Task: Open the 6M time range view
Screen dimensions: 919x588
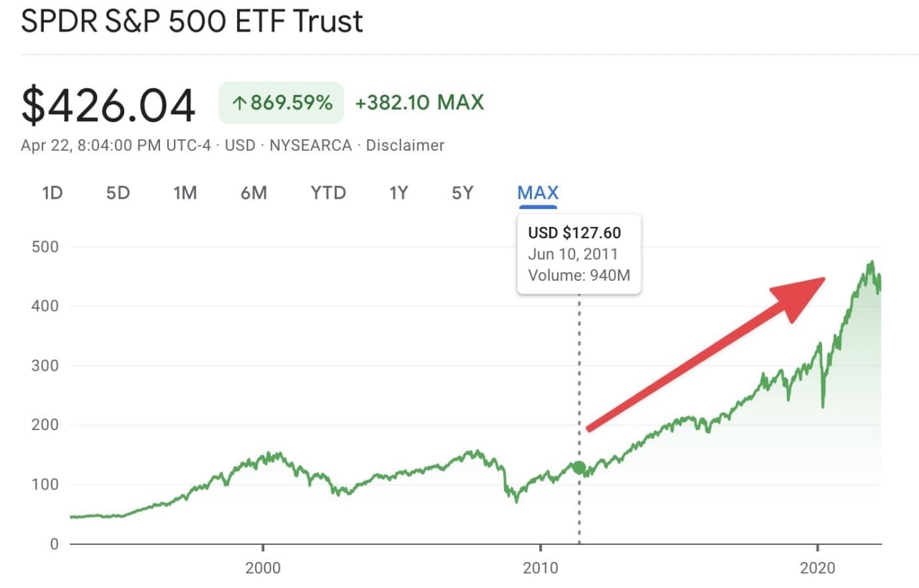Action: click(x=253, y=192)
